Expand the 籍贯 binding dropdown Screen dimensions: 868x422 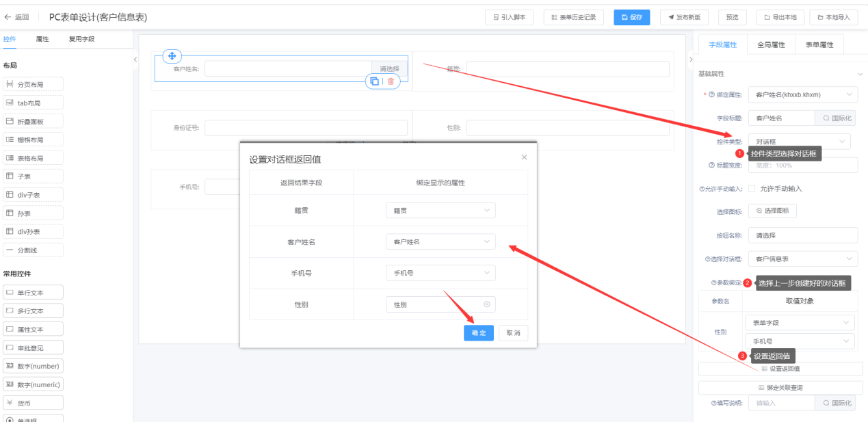[440, 211]
